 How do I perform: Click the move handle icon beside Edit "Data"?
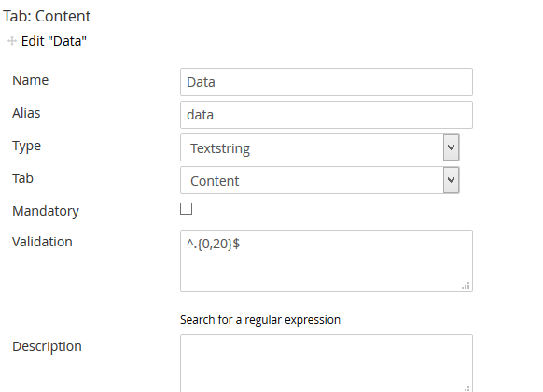coord(12,41)
